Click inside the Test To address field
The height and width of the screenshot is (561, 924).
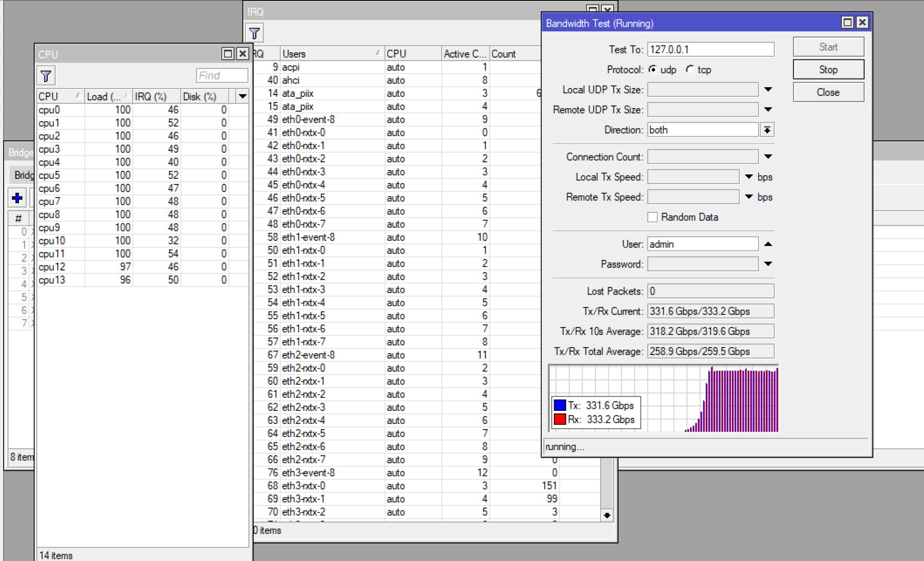tap(710, 49)
